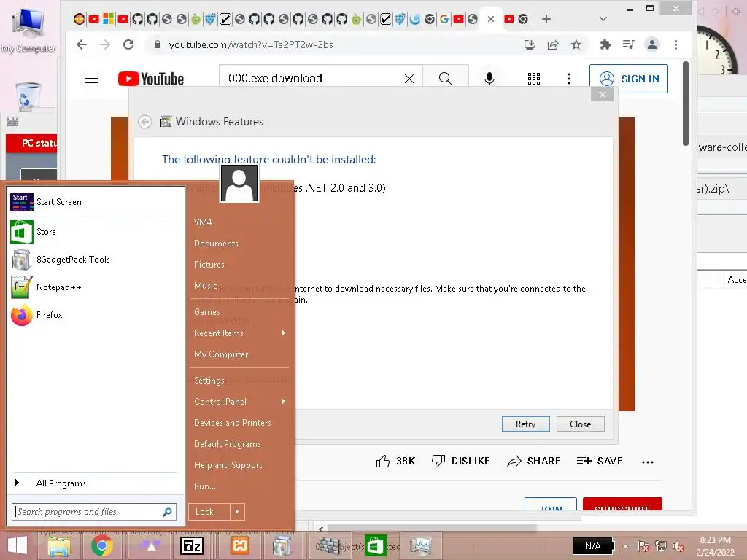747x560 pixels.
Task: Open Documents from start menu
Action: pyautogui.click(x=216, y=244)
